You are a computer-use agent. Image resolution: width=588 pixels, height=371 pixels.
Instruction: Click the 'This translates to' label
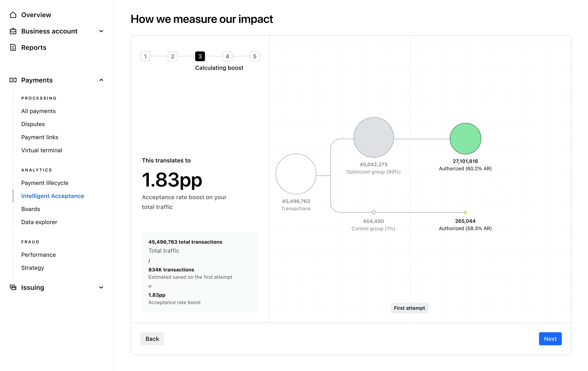(x=166, y=160)
